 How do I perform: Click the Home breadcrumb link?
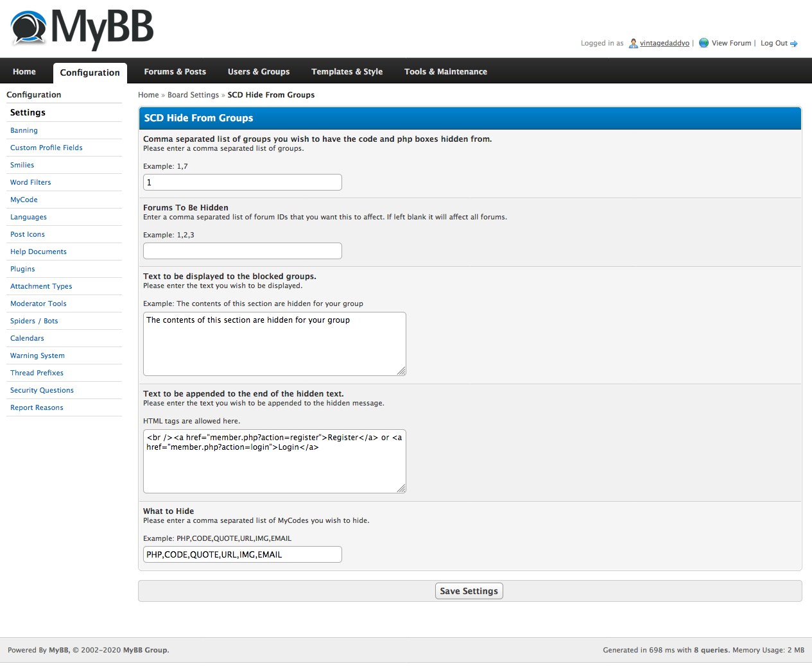148,95
